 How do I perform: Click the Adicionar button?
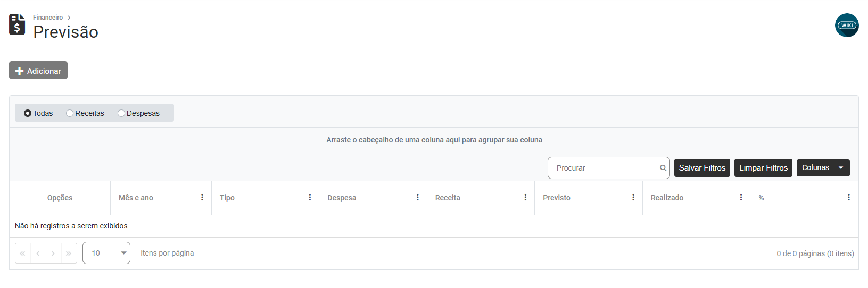[x=38, y=71]
